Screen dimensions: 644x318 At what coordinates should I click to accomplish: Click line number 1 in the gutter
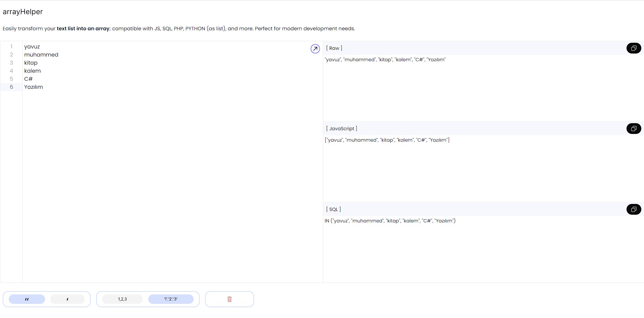point(11,47)
